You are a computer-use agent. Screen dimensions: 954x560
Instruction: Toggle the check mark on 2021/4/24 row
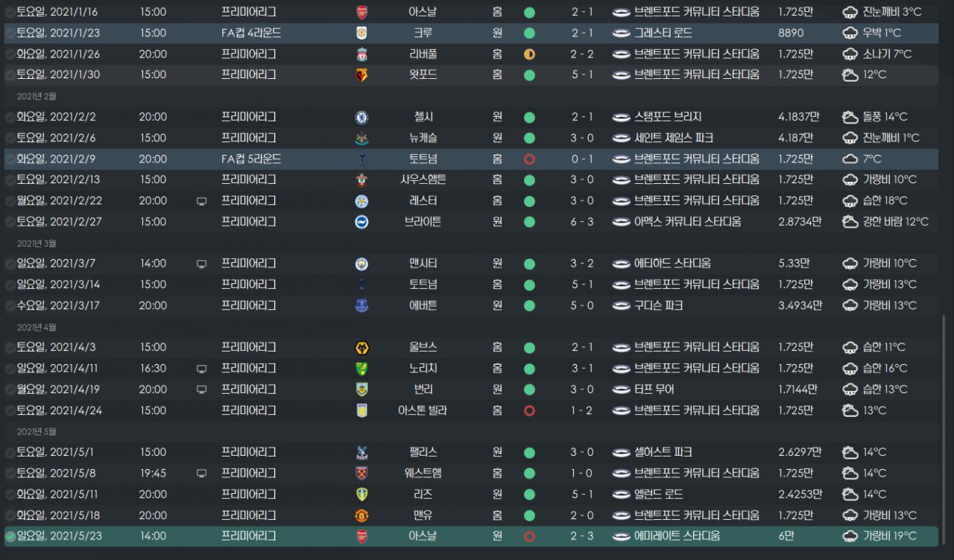tap(10, 410)
